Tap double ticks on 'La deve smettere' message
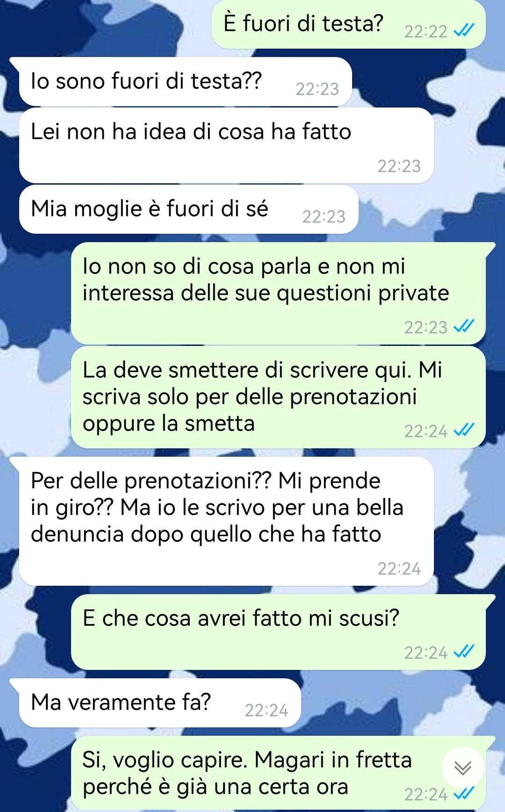The image size is (505, 812). tap(464, 430)
